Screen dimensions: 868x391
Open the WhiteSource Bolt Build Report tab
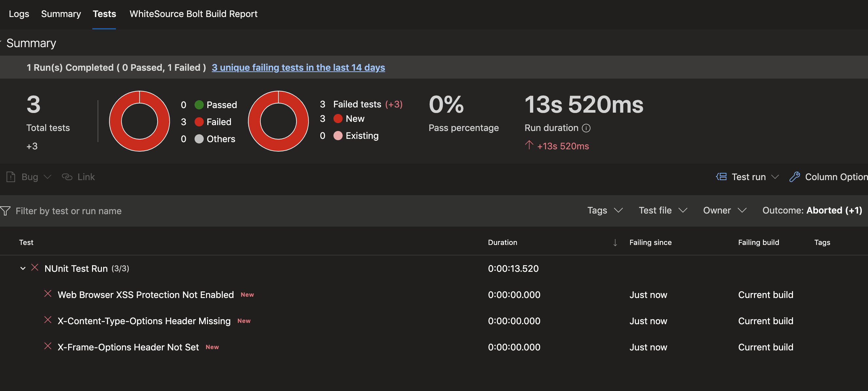pos(193,14)
